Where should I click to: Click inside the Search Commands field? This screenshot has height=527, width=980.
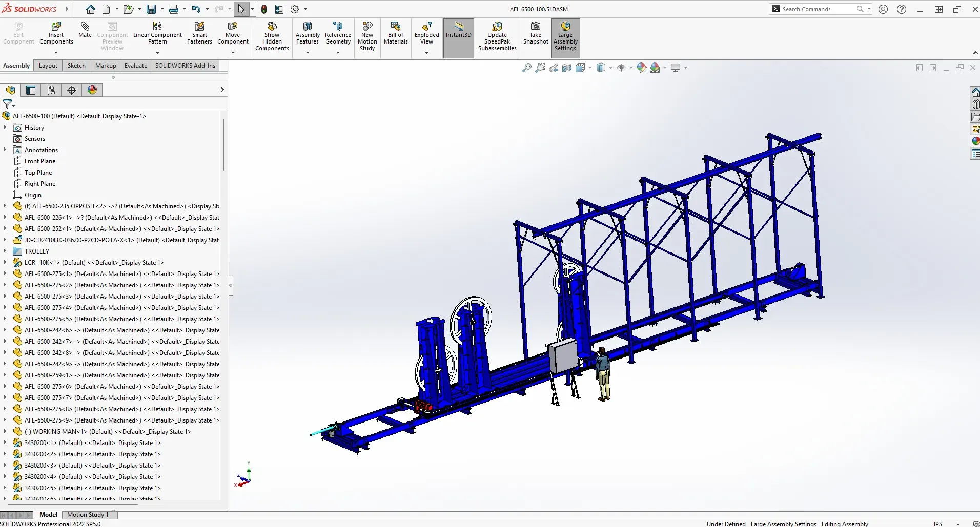[x=819, y=9]
